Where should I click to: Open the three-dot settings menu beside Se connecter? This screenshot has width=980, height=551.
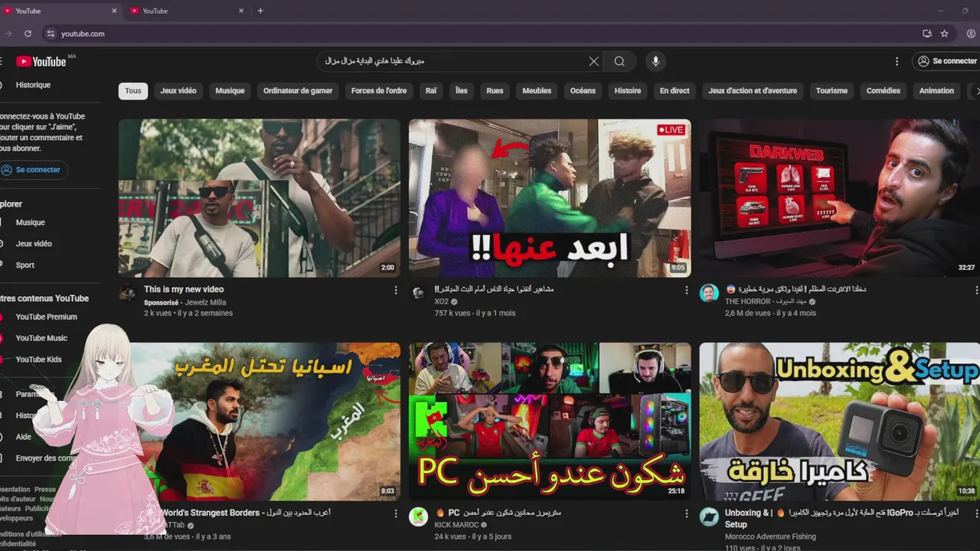897,61
